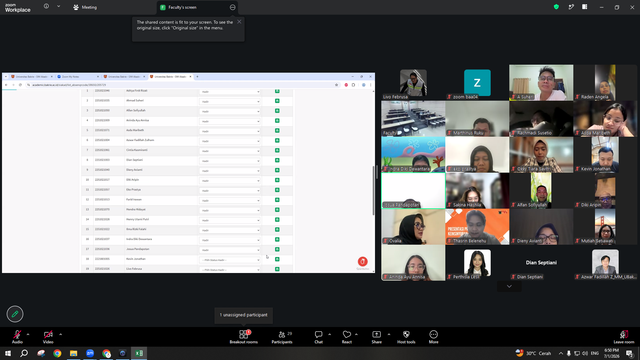Open the annotation pencil tool
Viewport: 640px width, 360px height.
pos(15,314)
